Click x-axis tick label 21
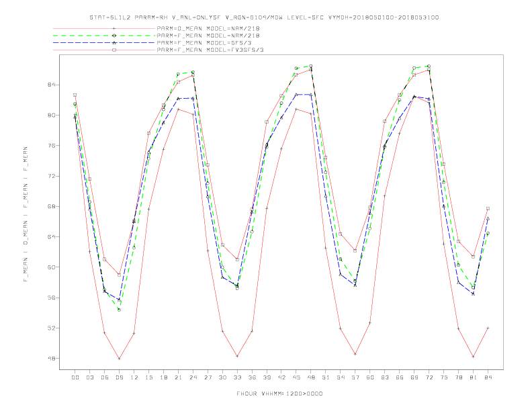 pyautogui.click(x=178, y=377)
